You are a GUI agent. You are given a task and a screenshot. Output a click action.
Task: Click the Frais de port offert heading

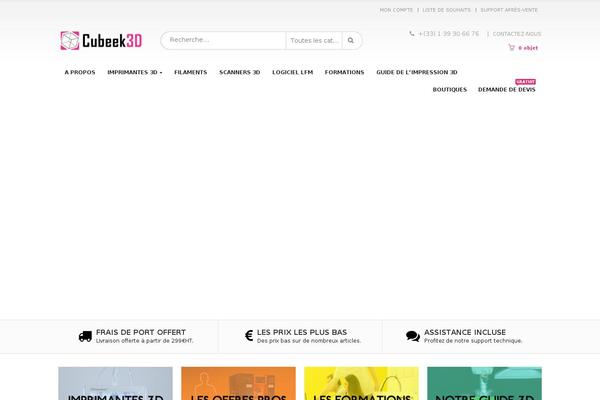tap(141, 332)
